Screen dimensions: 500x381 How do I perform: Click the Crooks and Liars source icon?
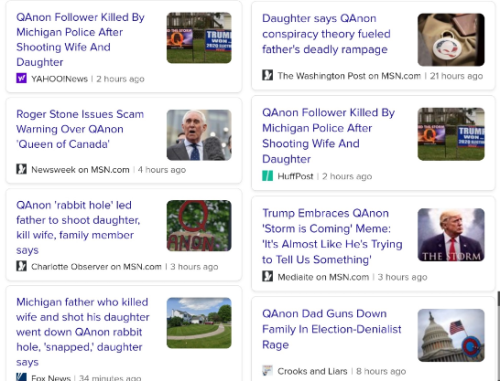coord(267,371)
